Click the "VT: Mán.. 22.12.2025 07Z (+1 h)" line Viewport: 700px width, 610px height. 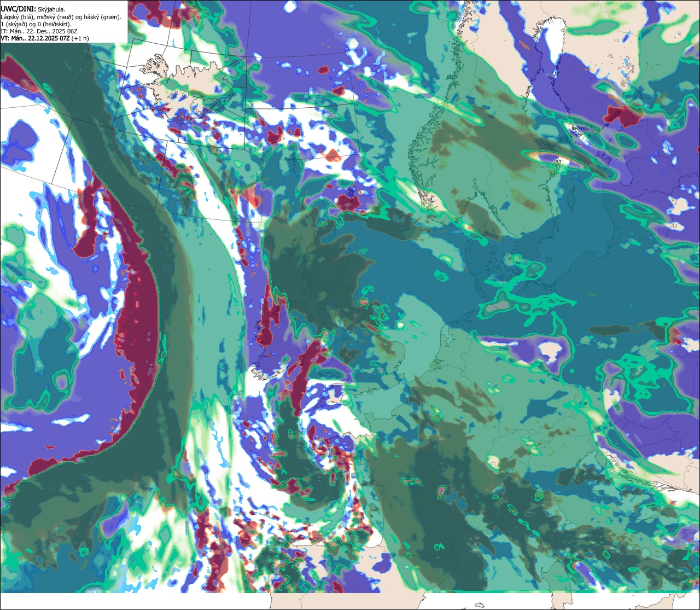(45, 38)
